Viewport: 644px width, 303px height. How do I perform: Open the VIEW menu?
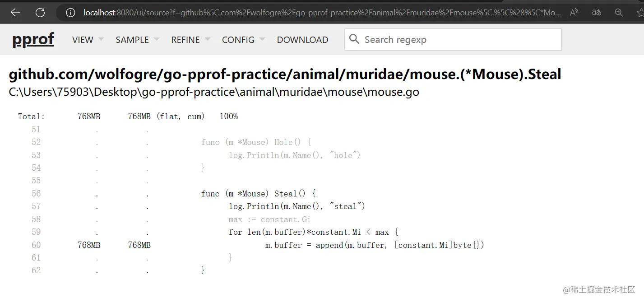pyautogui.click(x=83, y=40)
